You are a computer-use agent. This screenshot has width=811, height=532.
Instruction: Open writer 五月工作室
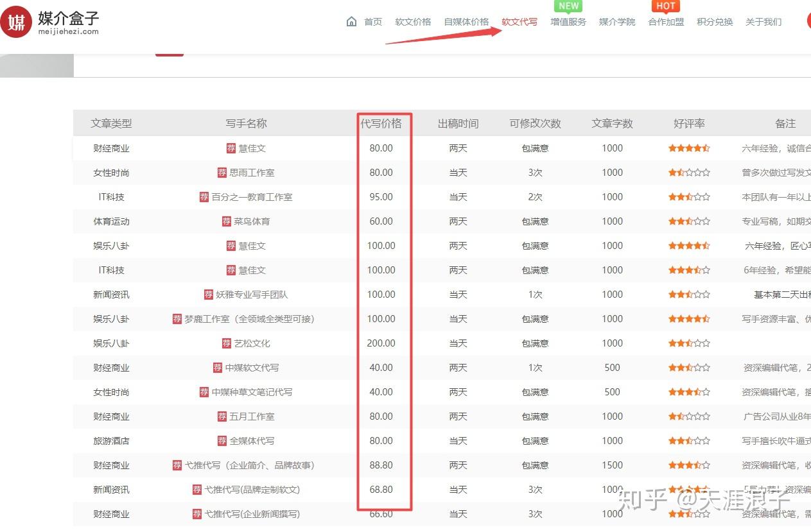point(252,416)
